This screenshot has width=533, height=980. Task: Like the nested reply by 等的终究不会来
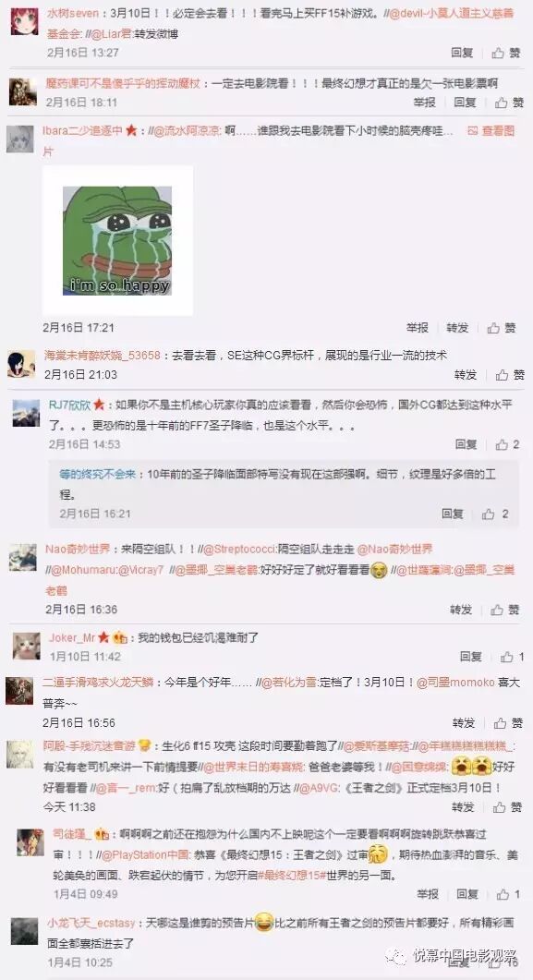point(489,514)
